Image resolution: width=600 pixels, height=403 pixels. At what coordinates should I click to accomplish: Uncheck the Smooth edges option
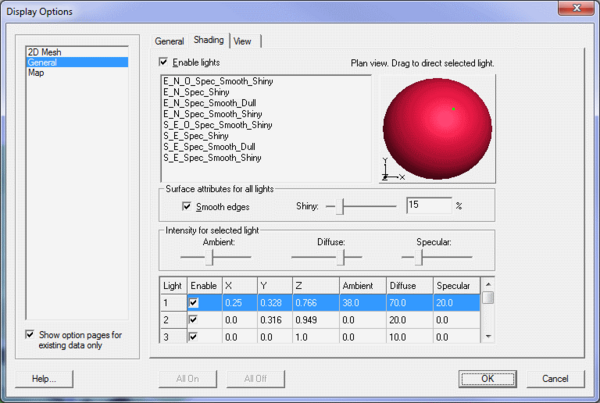pos(186,206)
